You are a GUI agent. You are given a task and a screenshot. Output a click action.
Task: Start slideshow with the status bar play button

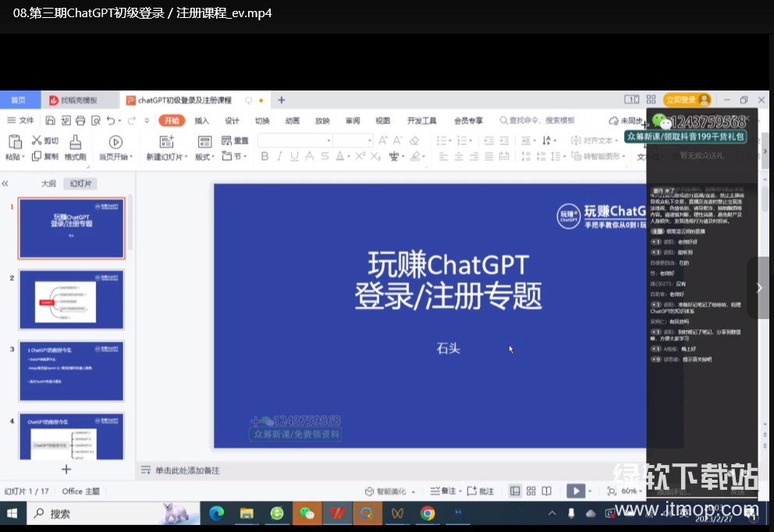(x=576, y=491)
